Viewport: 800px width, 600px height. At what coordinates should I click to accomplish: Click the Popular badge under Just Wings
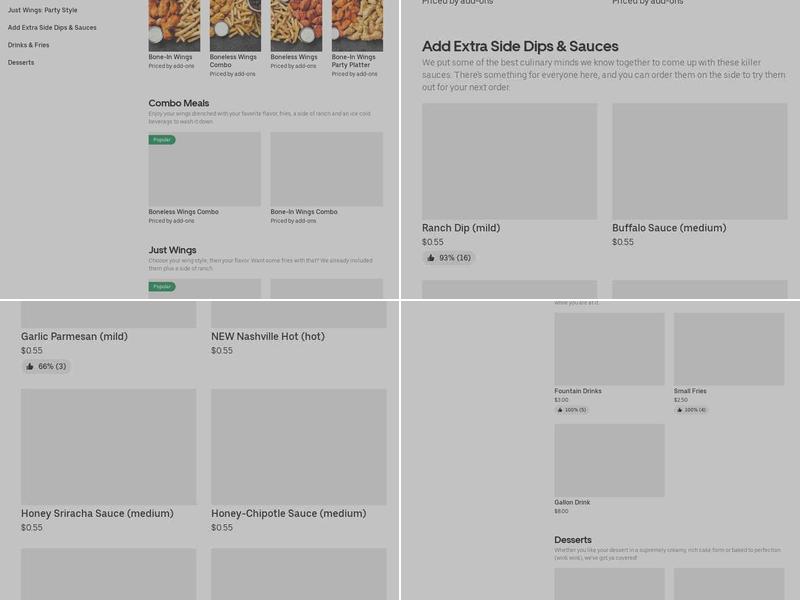162,287
